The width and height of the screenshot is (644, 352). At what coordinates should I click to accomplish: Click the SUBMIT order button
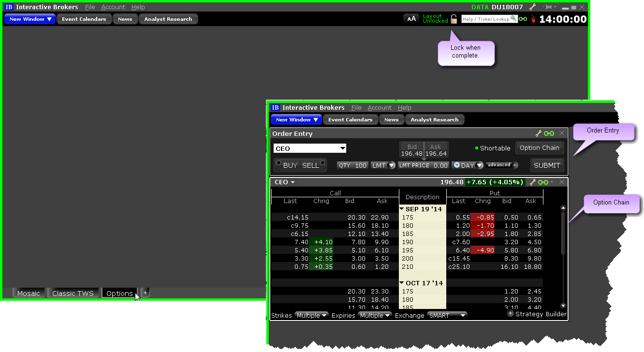pyautogui.click(x=547, y=165)
